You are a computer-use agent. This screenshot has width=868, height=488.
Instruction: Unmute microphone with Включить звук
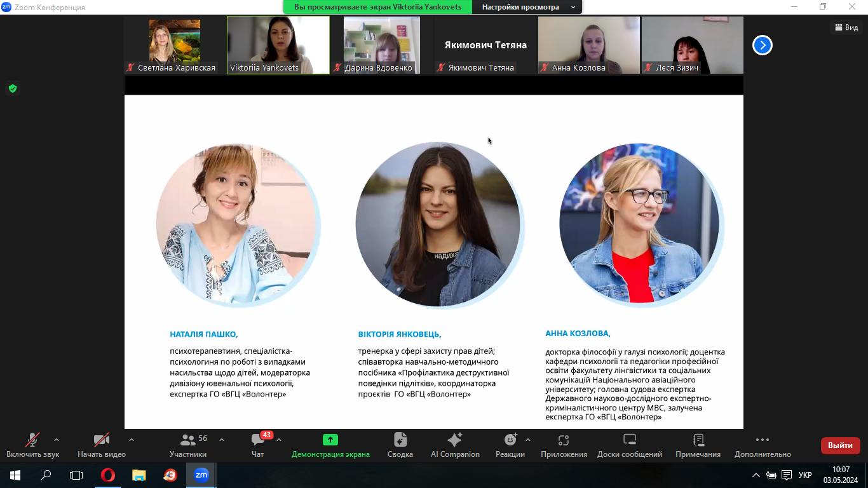click(32, 445)
